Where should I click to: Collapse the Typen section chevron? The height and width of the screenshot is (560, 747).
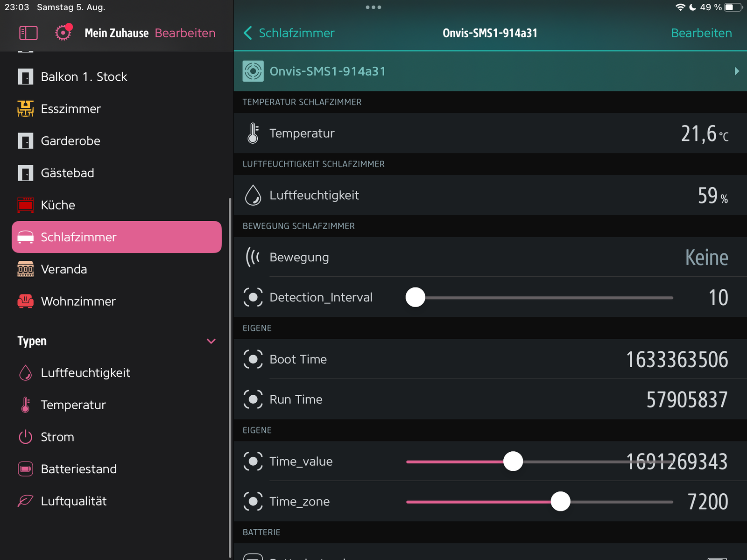[x=211, y=341]
